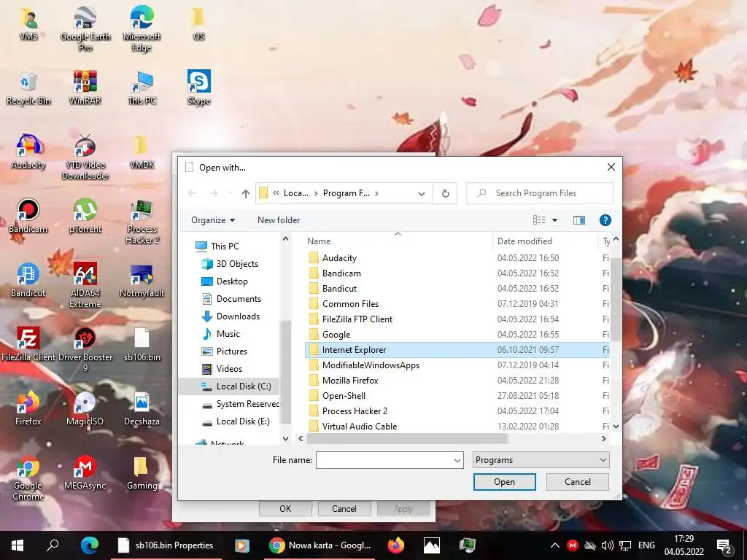This screenshot has height=560, width=747.
Task: Select the This PC desktop shortcut
Action: [x=142, y=88]
